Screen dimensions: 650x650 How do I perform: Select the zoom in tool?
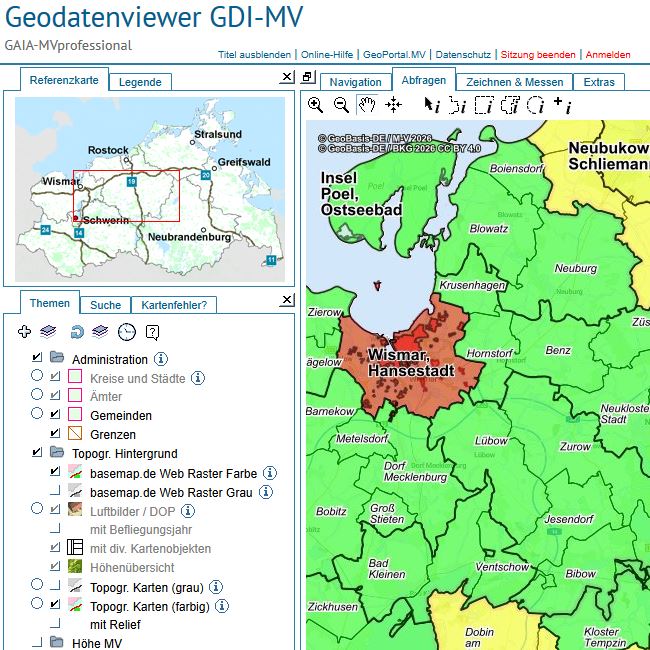pos(315,105)
